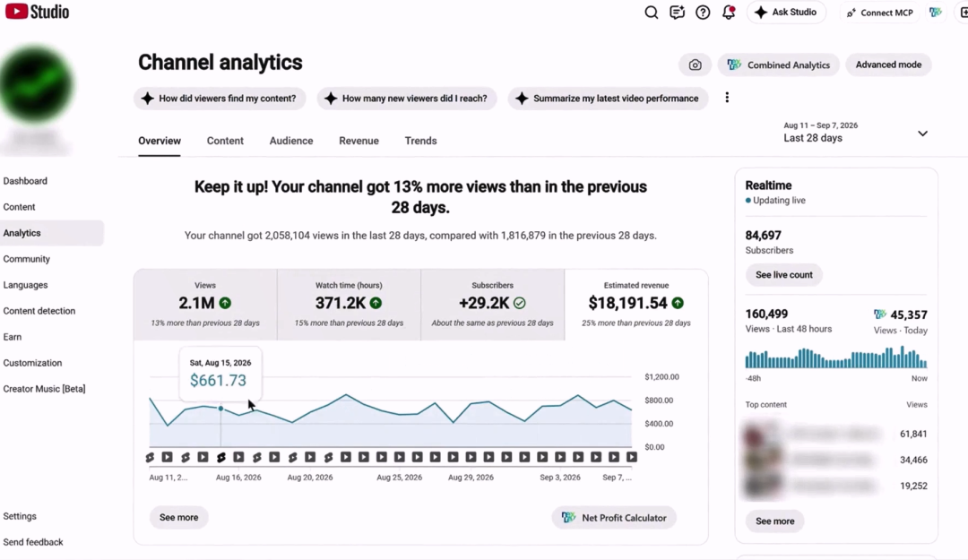Click the top content thumbnail with 61,841 views
The image size is (968, 560).
pyautogui.click(x=763, y=434)
